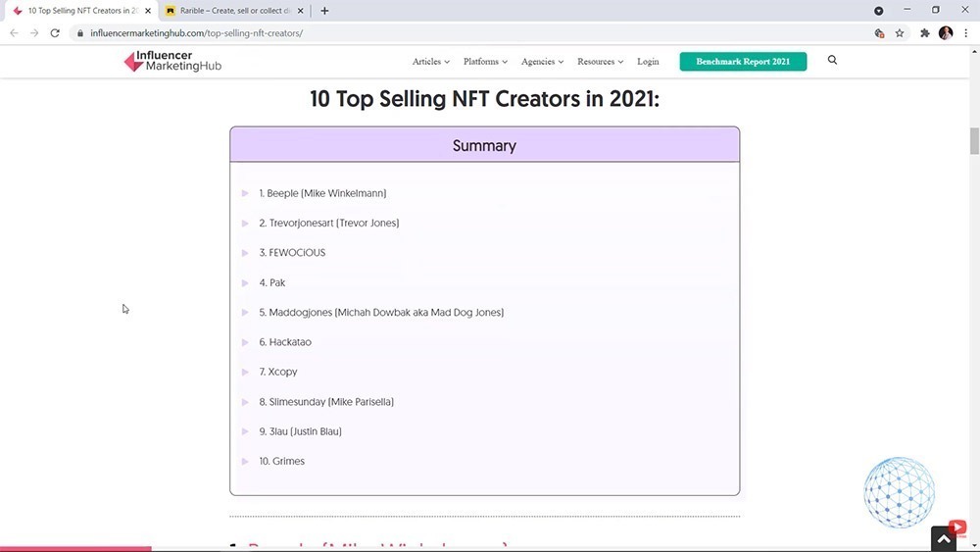Restore down the Chrome window
980x552 pixels.
coord(936,10)
